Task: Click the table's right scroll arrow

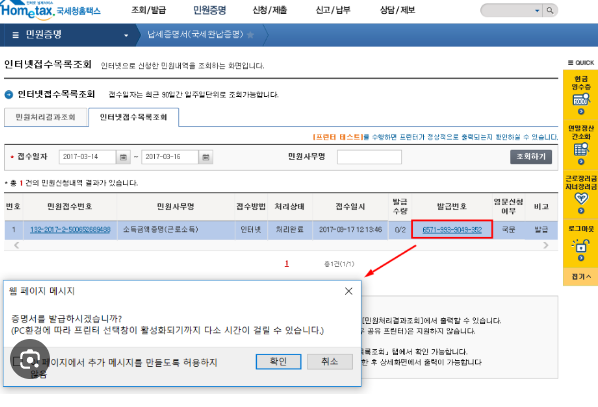Action: pos(546,245)
